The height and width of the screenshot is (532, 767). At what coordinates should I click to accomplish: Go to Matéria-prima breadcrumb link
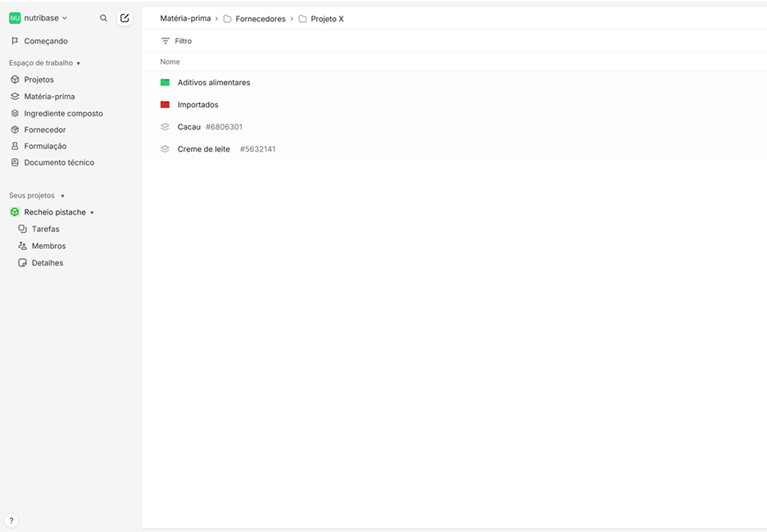click(185, 19)
